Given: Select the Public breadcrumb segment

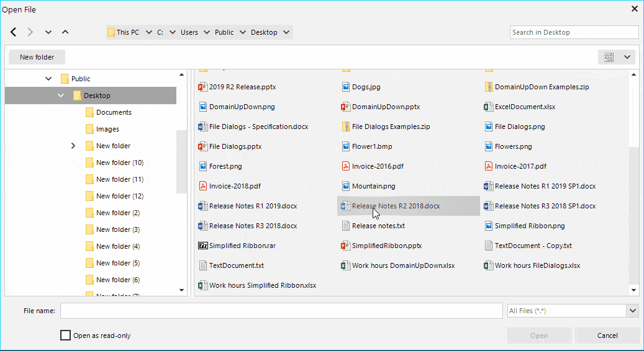Looking at the screenshot, I should pos(224,32).
